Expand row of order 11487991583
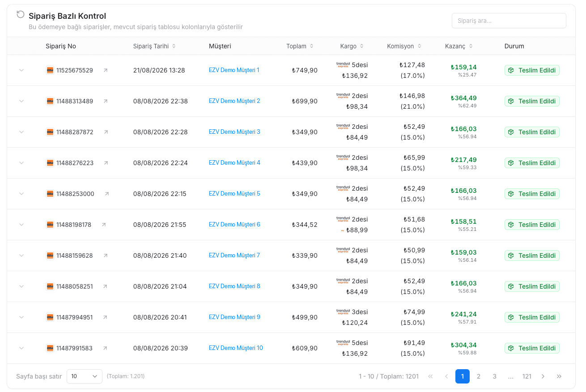The width and height of the screenshot is (586, 392). [21, 348]
